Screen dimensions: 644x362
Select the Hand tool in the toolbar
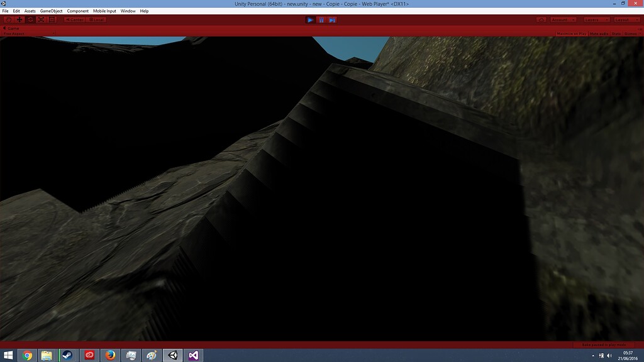click(x=8, y=19)
